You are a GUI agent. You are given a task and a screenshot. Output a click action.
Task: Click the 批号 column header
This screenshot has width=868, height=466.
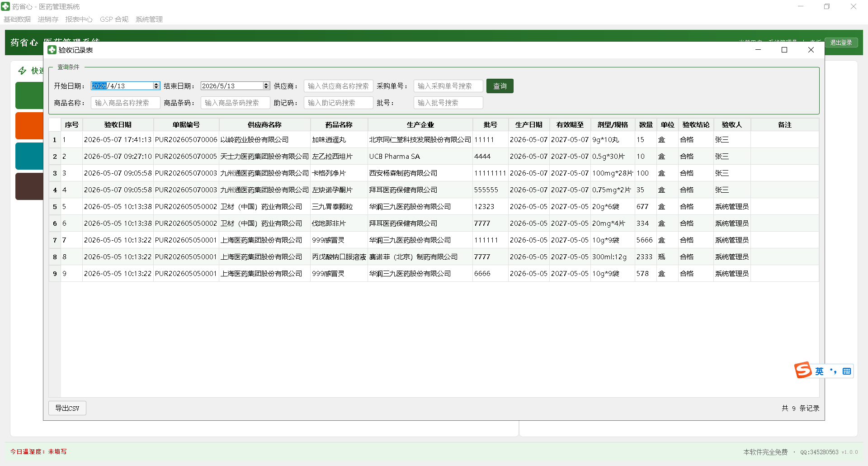(x=490, y=125)
